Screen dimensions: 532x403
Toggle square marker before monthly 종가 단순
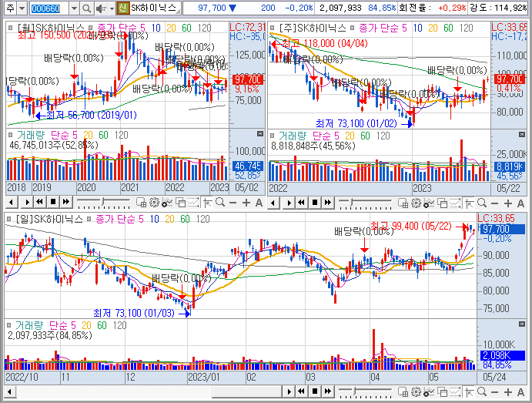(91, 28)
